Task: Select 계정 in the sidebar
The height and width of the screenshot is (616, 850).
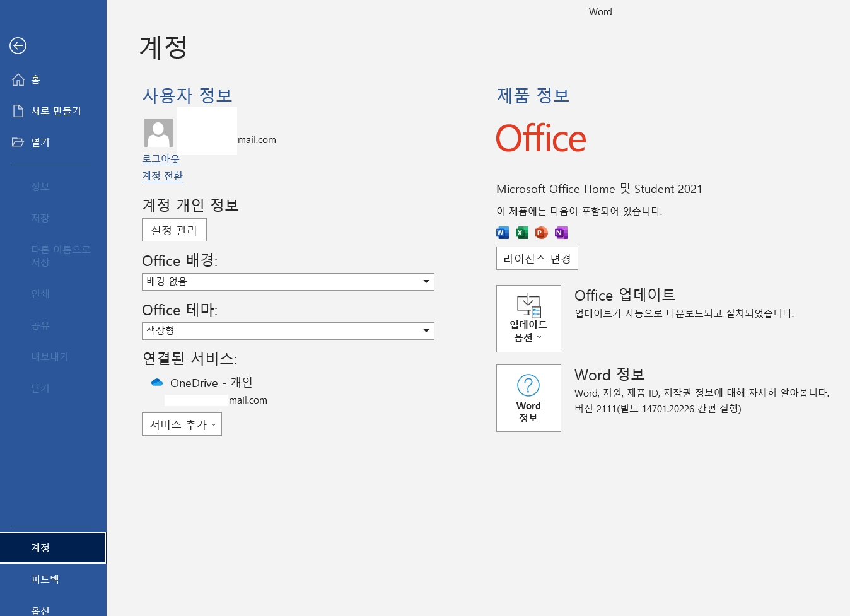Action: pos(53,548)
